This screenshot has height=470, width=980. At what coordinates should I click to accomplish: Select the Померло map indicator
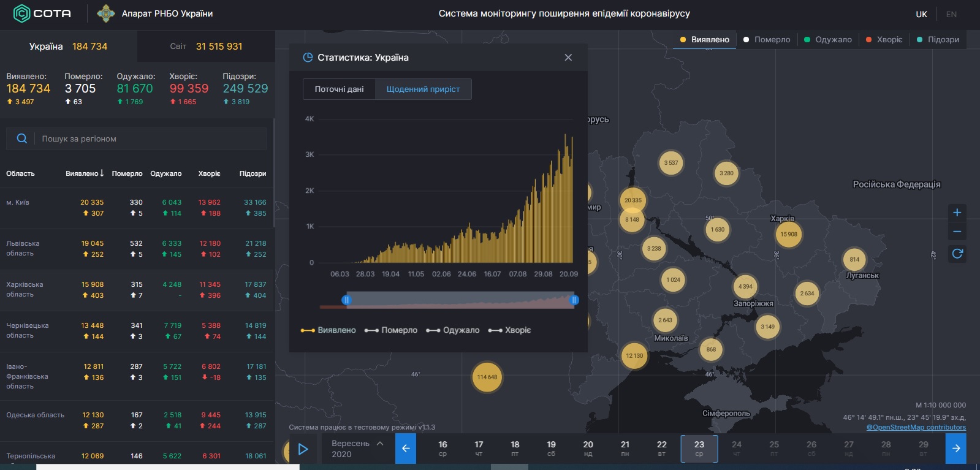(x=766, y=40)
